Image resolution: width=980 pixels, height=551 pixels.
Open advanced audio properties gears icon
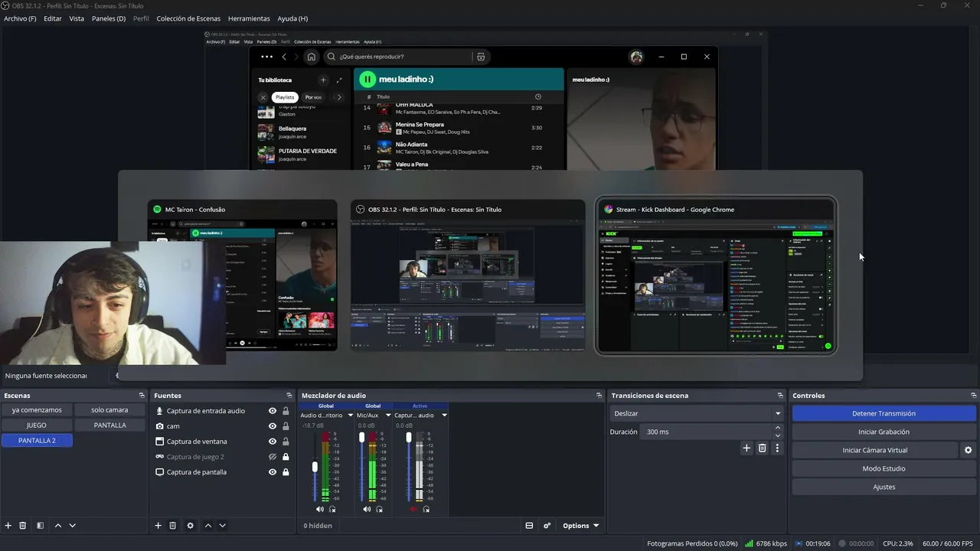click(547, 526)
